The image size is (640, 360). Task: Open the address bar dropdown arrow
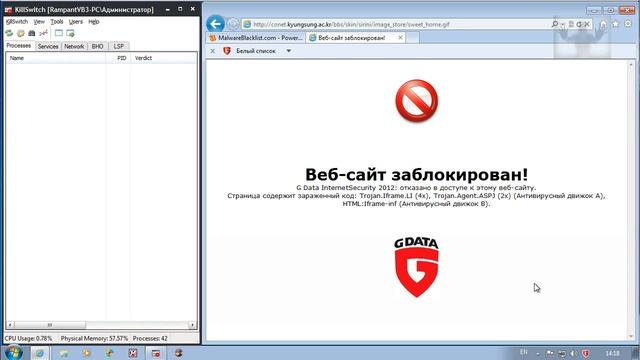[563, 24]
